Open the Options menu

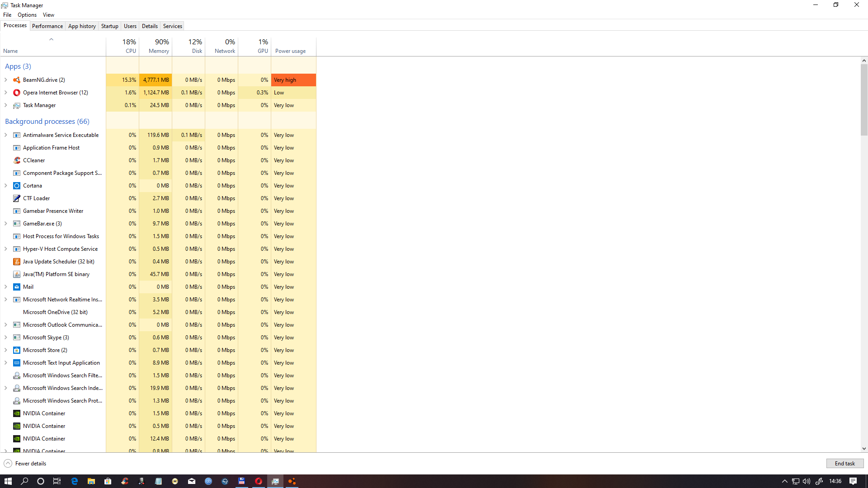coord(27,15)
